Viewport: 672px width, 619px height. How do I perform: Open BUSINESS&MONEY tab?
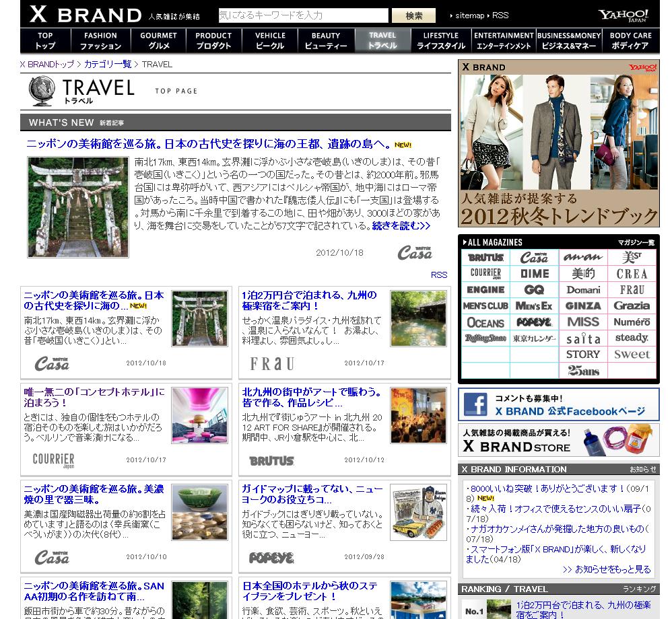click(569, 40)
